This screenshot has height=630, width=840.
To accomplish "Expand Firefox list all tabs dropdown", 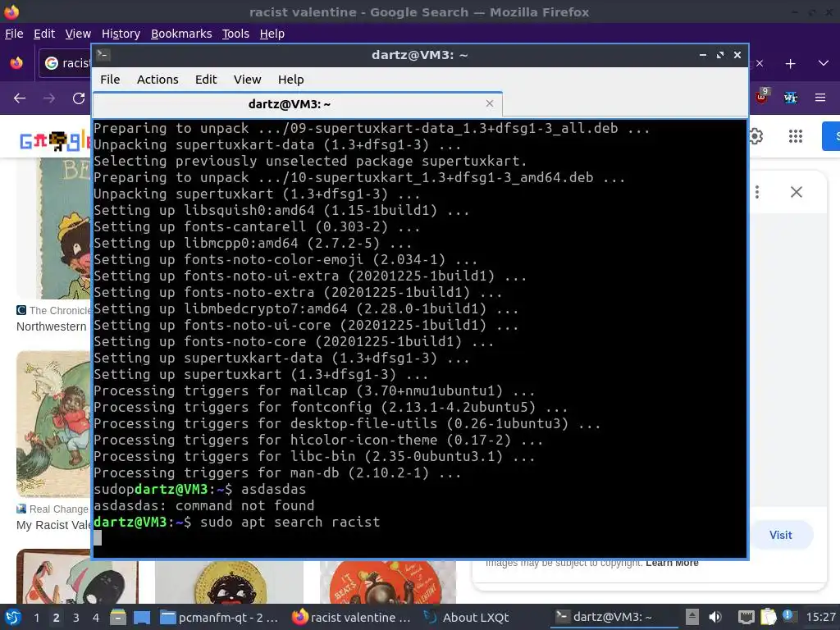I will (824, 63).
